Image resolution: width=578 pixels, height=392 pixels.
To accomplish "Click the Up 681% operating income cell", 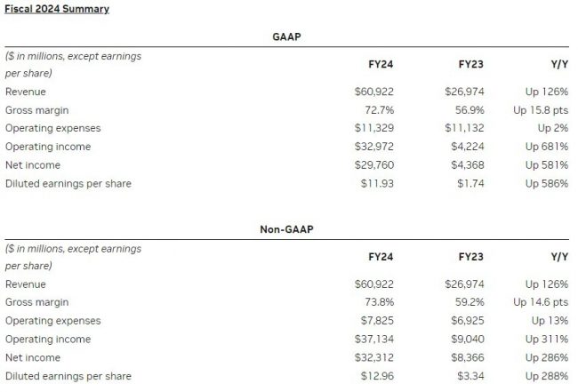I will click(x=547, y=147).
